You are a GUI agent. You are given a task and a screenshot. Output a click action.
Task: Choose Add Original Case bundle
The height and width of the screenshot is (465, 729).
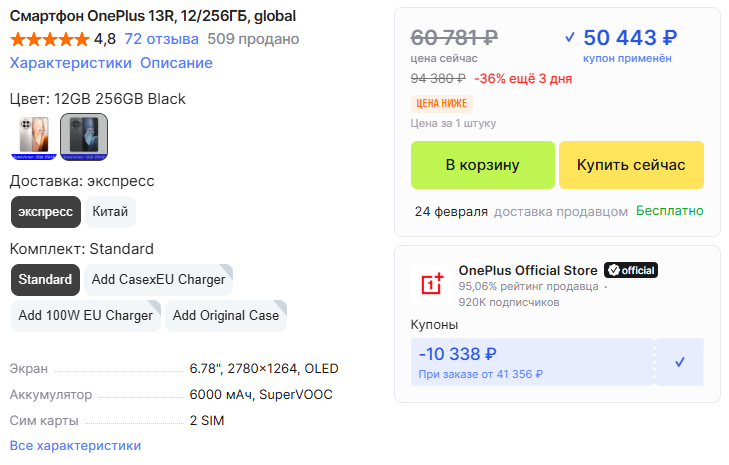[226, 316]
